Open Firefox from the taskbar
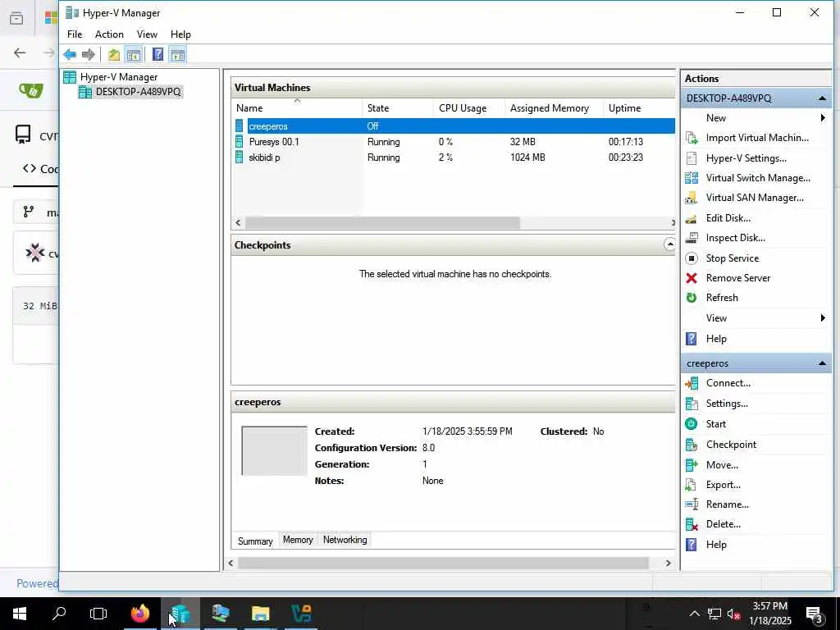 coord(140,614)
